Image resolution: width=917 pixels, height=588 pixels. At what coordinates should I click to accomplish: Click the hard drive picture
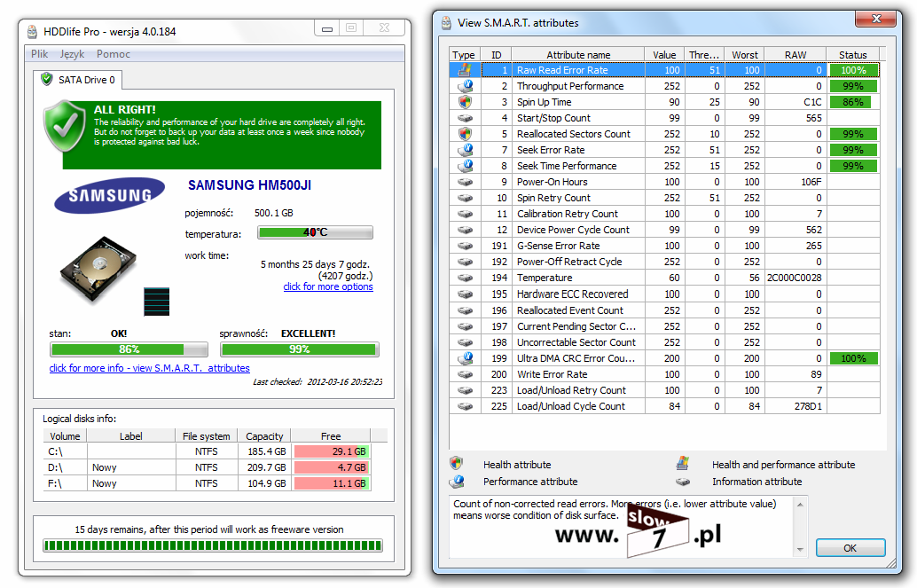[98, 270]
